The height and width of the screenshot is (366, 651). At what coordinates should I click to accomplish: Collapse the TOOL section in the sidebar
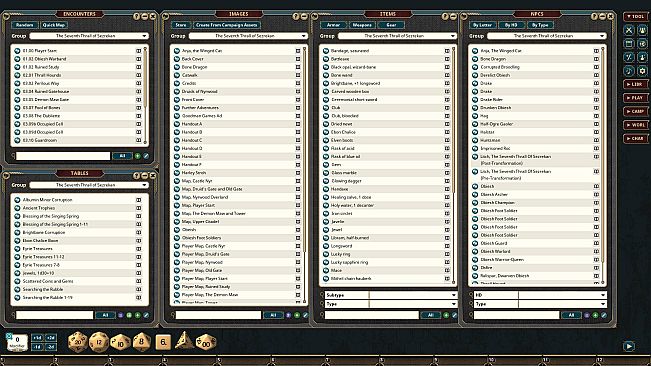636,17
